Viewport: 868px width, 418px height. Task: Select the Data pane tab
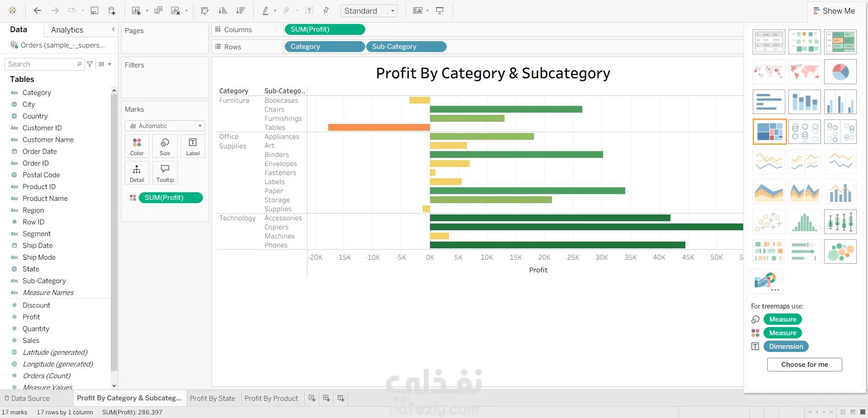(x=19, y=29)
